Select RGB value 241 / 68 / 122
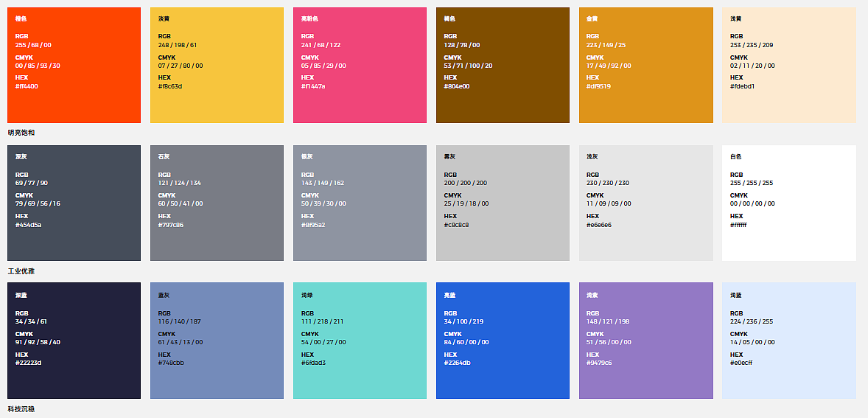The image size is (868, 418). pyautogui.click(x=321, y=46)
